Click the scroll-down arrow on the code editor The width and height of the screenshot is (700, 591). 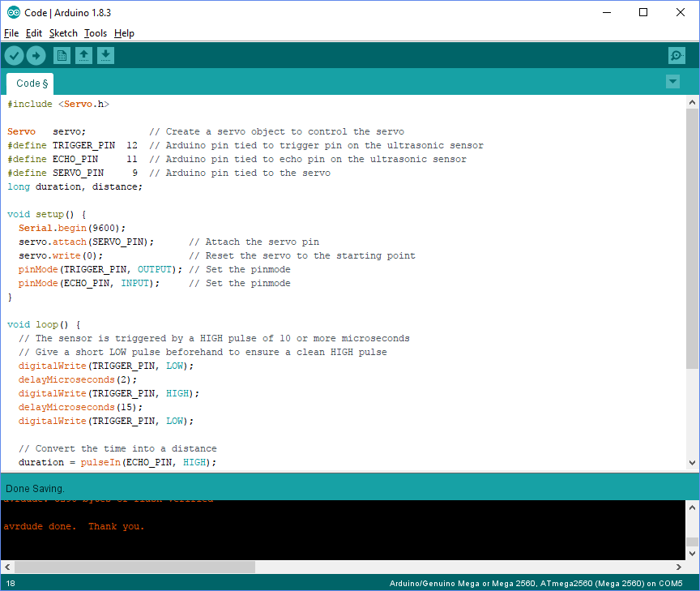pos(693,465)
